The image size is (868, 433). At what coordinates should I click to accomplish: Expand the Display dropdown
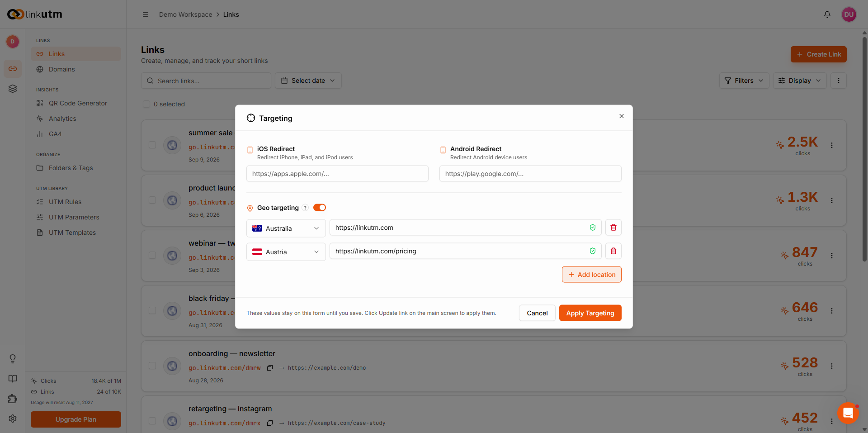[x=799, y=81]
